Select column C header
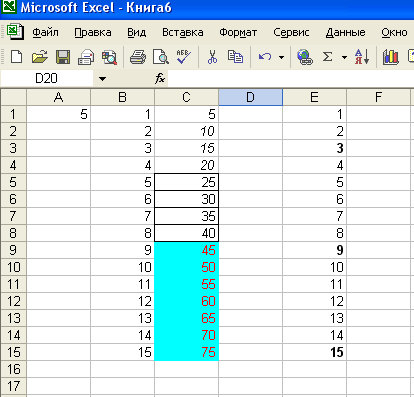 [186, 97]
